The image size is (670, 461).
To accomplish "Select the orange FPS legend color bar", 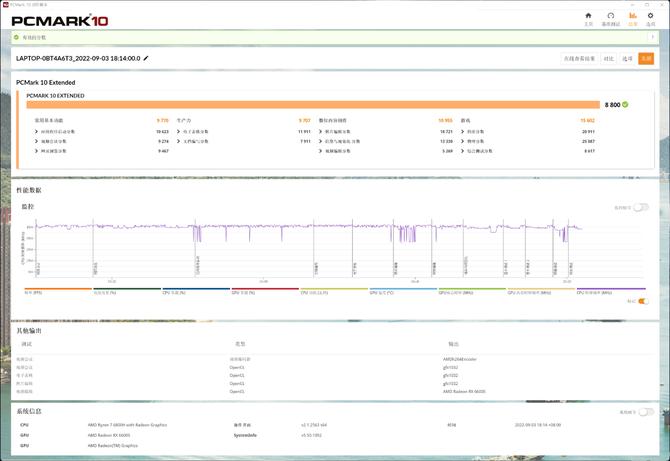I will tap(56, 290).
